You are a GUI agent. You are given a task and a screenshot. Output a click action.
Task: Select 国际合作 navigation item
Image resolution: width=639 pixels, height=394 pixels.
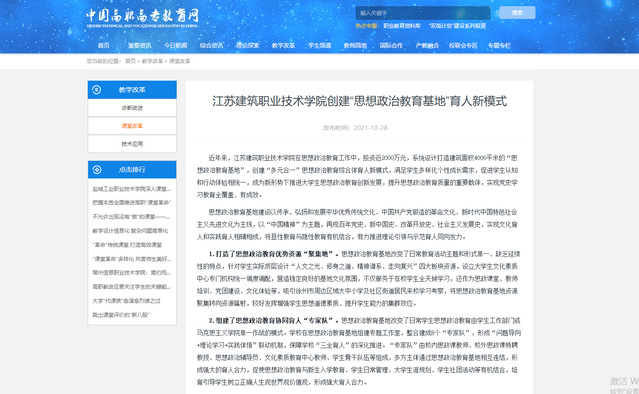(x=391, y=45)
